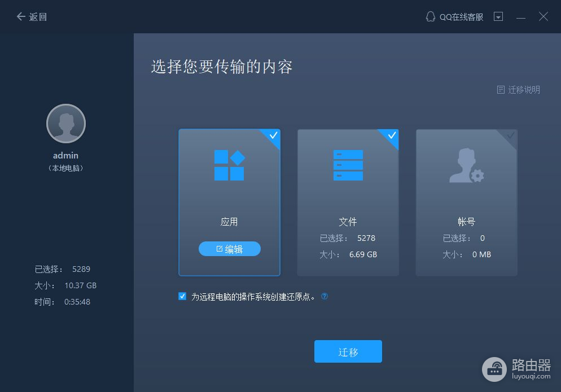The height and width of the screenshot is (392, 561).
Task: Uncheck create restore point checkbox
Action: tap(182, 296)
